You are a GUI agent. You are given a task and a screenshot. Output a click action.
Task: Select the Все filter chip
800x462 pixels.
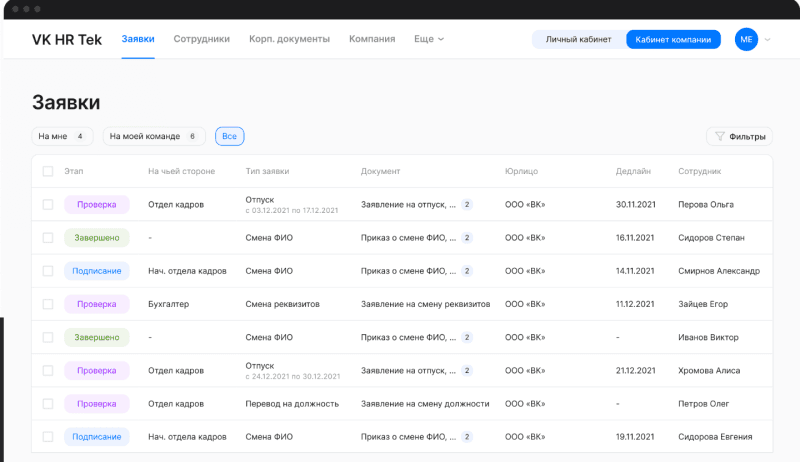click(229, 136)
